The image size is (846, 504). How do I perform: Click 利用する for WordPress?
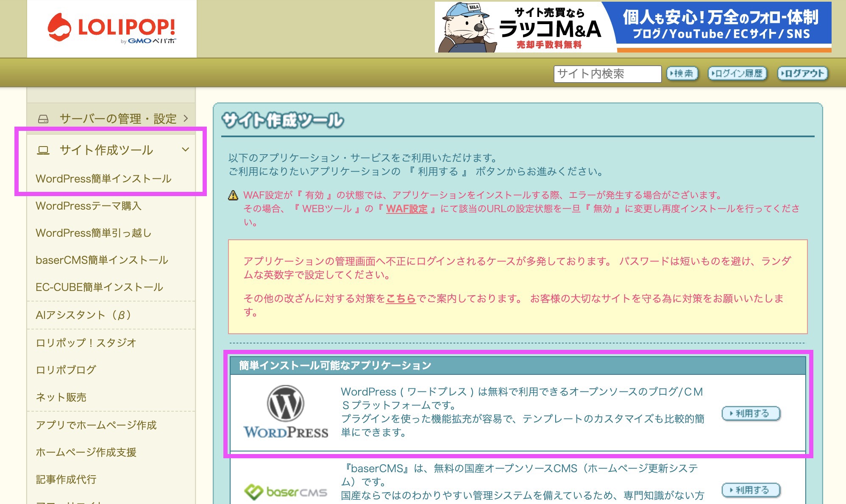[x=751, y=413]
